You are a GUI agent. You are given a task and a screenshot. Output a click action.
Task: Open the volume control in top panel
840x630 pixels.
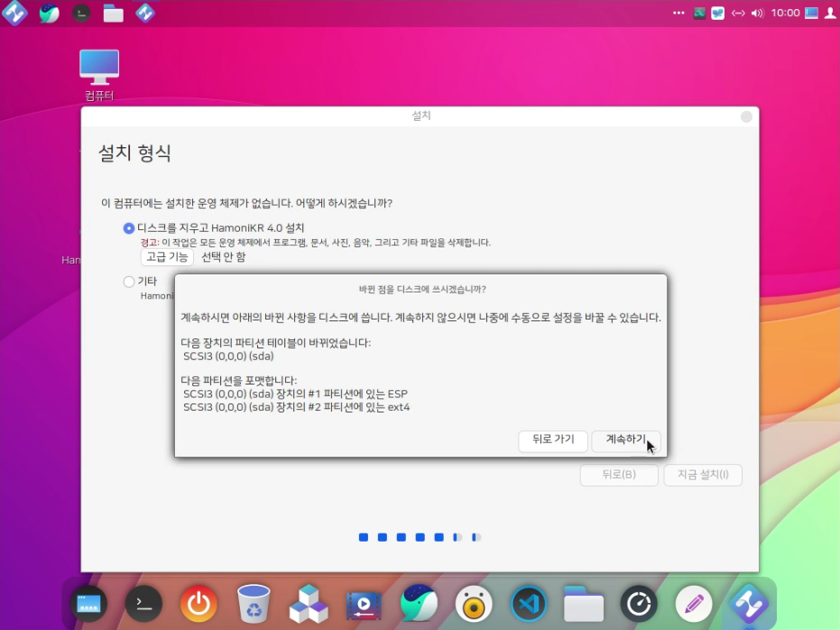[757, 14]
